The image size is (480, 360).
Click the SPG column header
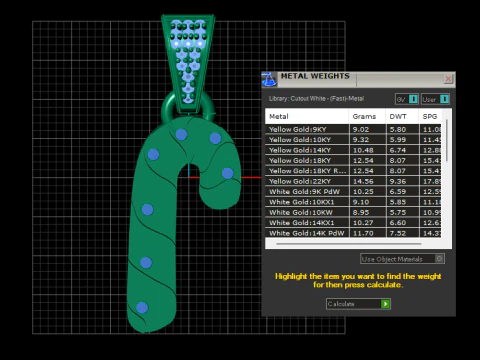[x=430, y=116]
